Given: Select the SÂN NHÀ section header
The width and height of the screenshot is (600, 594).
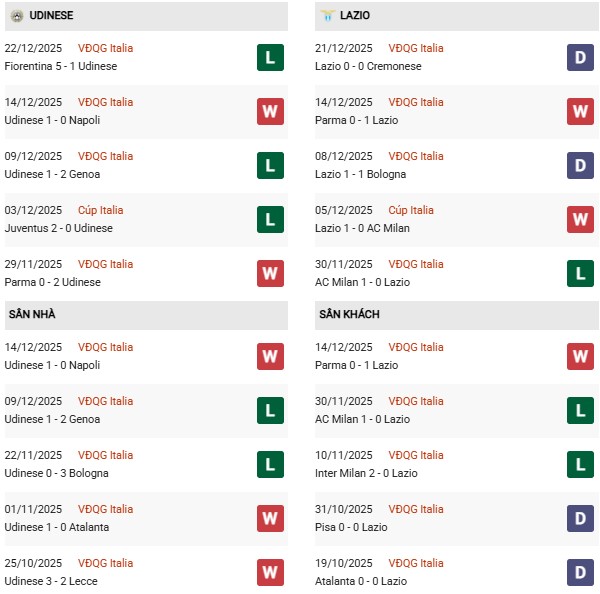Looking at the screenshot, I should tap(32, 314).
